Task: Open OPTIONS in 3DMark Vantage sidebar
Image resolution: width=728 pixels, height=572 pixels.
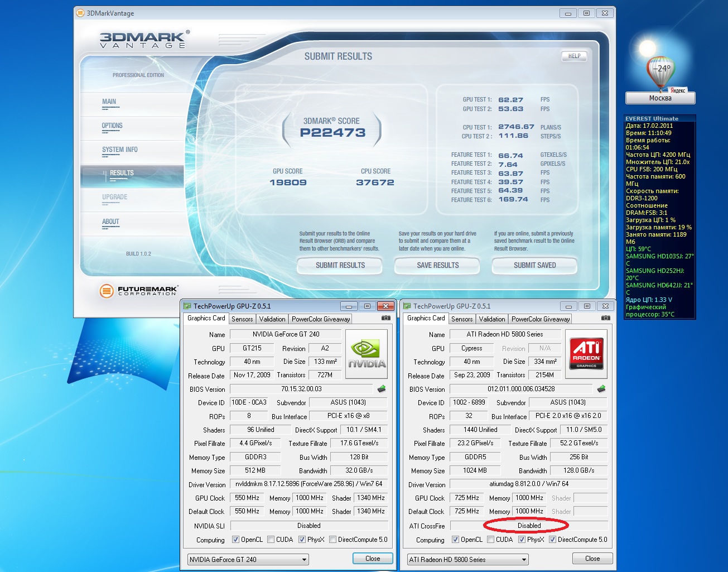Action: click(112, 126)
